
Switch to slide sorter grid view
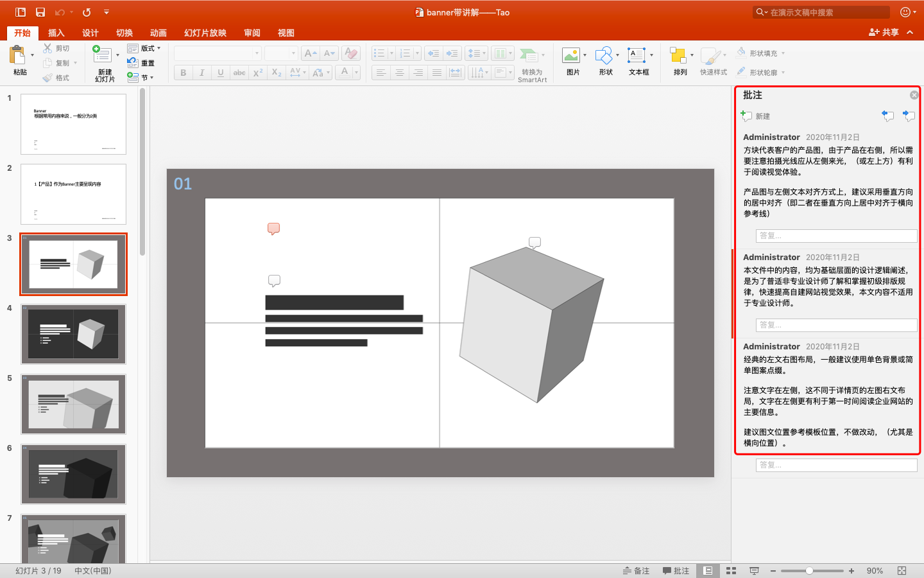pos(731,571)
